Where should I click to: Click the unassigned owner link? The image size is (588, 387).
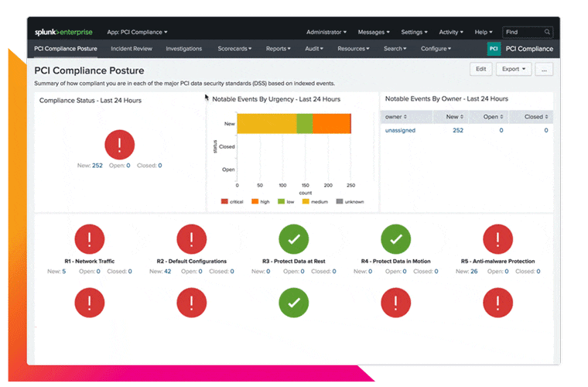400,131
